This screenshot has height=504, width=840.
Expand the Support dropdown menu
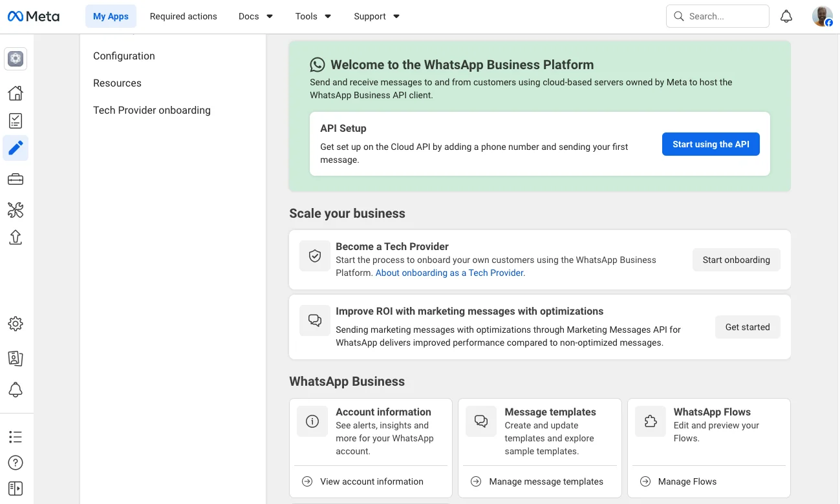point(376,17)
